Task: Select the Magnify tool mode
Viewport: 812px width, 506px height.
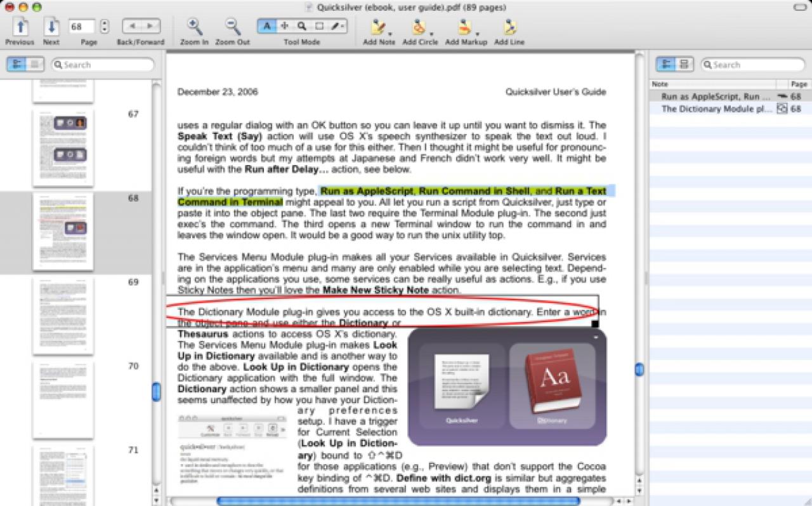Action: coord(302,27)
